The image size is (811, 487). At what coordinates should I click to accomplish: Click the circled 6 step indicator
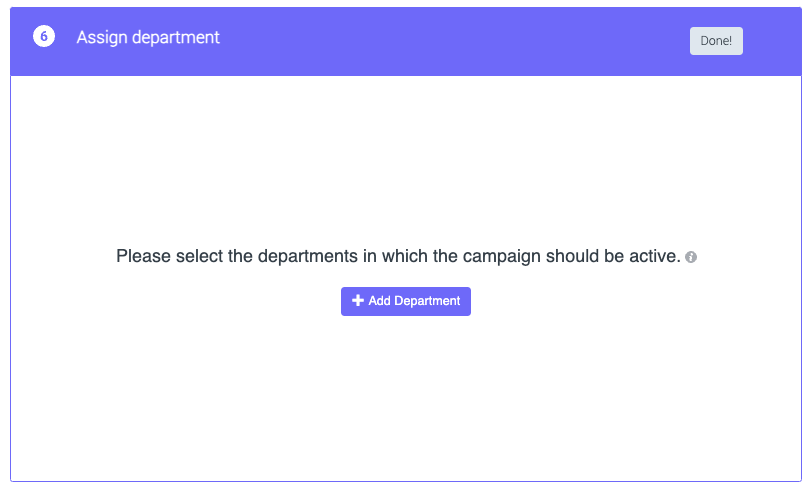[x=43, y=37]
